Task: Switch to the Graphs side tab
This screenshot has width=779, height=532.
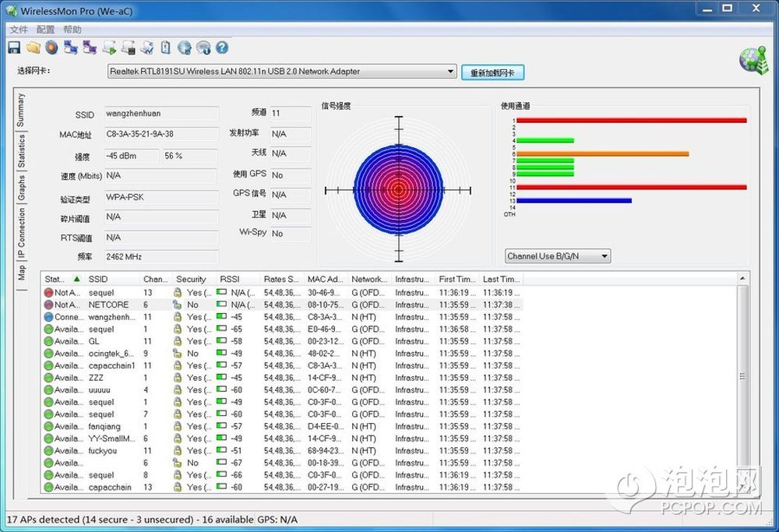Action: [x=21, y=188]
